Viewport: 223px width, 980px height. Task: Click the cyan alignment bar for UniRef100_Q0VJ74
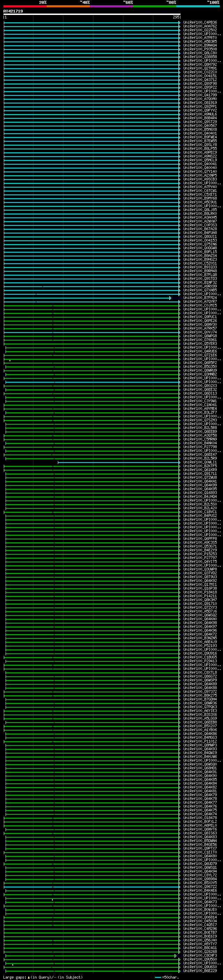click(x=92, y=332)
